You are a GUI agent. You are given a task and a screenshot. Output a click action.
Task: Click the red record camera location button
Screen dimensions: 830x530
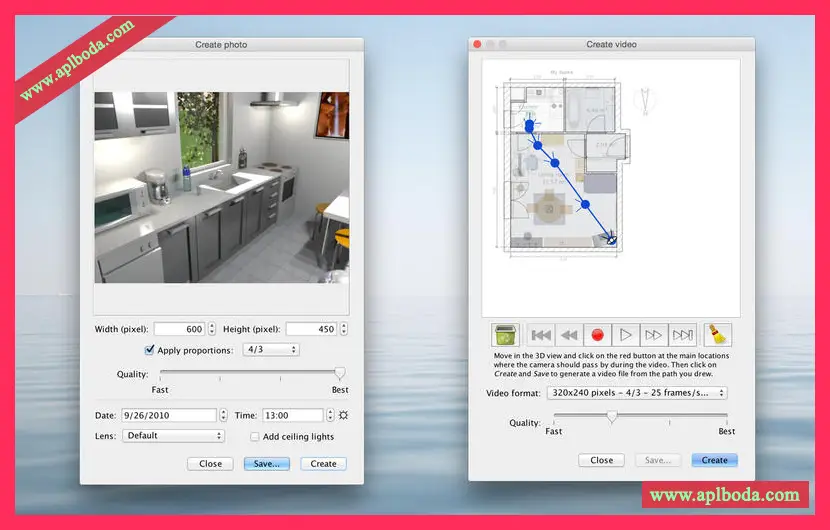(598, 335)
